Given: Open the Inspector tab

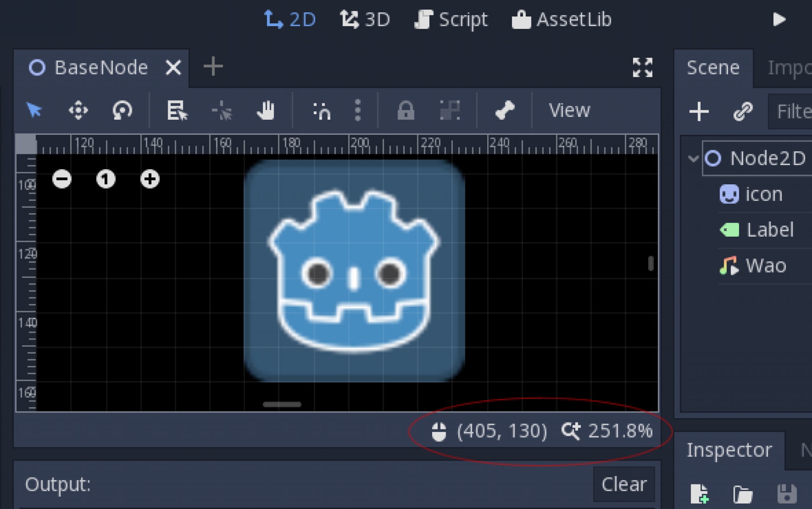Looking at the screenshot, I should pos(729,450).
